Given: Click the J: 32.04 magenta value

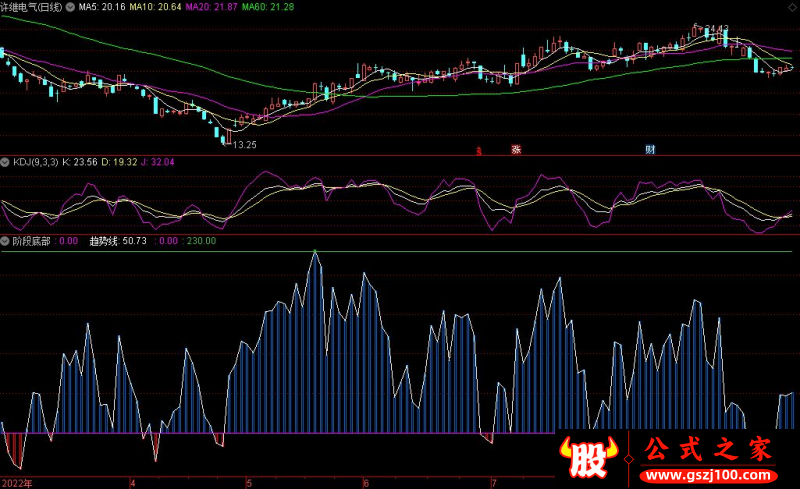Looking at the screenshot, I should point(158,162).
